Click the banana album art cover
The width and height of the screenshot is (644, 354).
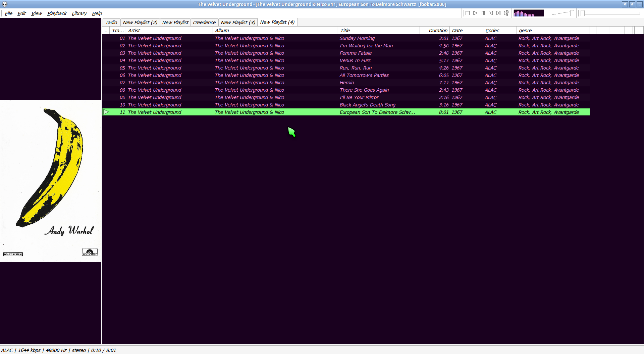[51, 181]
